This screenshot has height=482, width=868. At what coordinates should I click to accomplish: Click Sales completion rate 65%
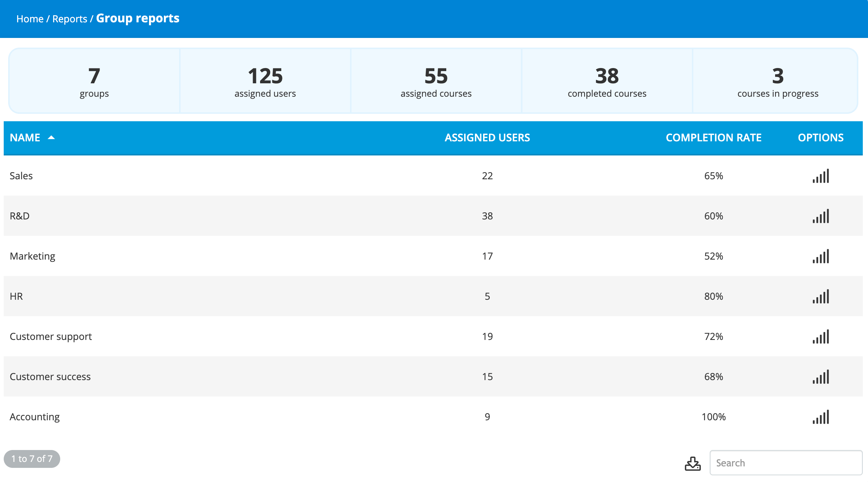[713, 176]
